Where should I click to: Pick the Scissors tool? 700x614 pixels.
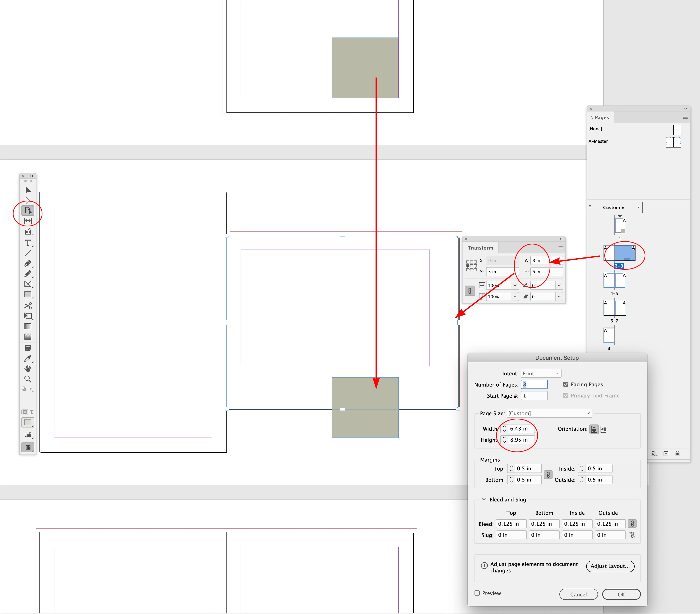(28, 305)
